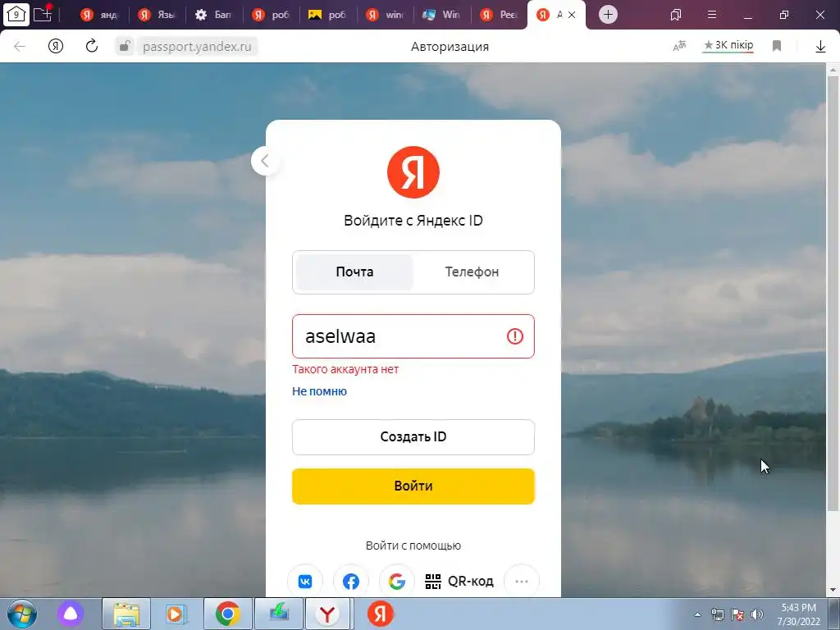Open the '3К пікір' reviews link
Viewport: 840px width, 630px height.
coord(728,46)
